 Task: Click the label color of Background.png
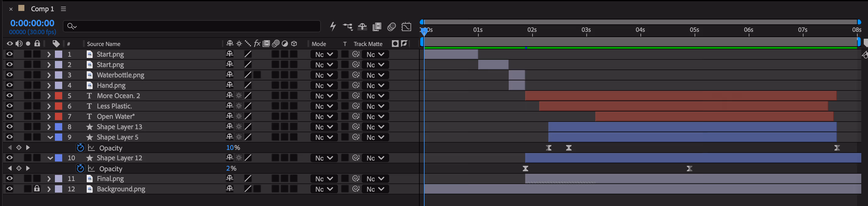(59, 189)
